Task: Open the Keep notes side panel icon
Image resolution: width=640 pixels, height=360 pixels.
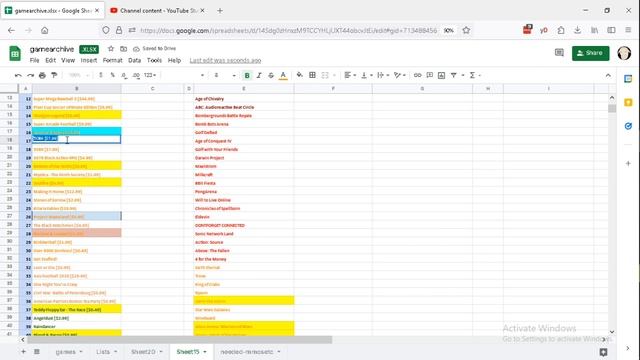Action: click(628, 102)
